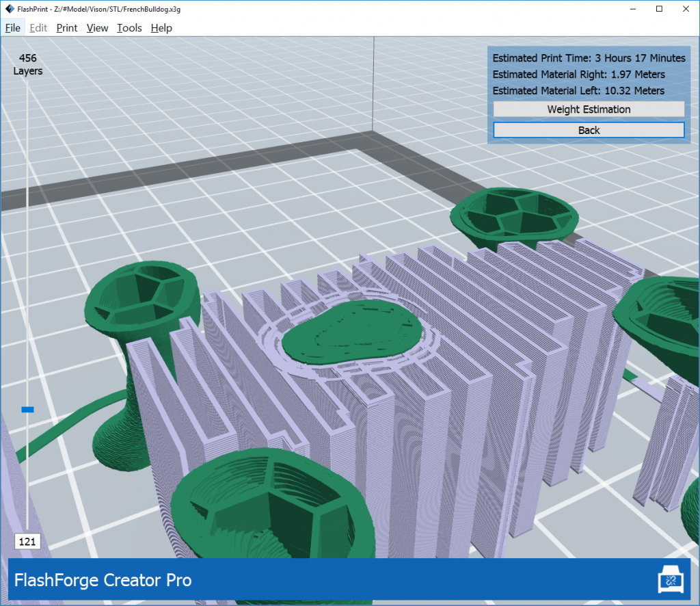Click the Back button
Image resolution: width=700 pixels, height=606 pixels.
pyautogui.click(x=589, y=130)
